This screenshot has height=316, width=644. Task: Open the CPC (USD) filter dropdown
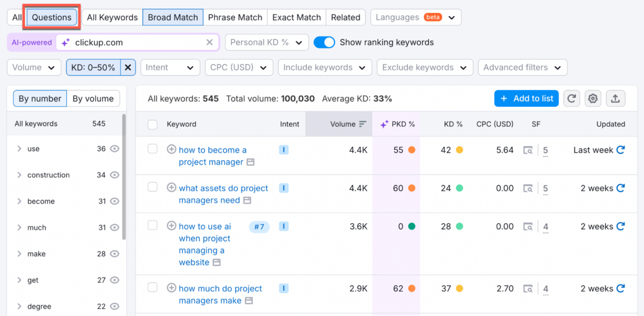(x=239, y=67)
